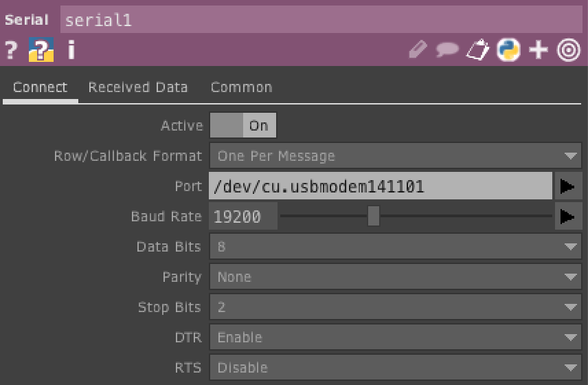Image resolution: width=588 pixels, height=385 pixels.
Task: Click the Python logo icon
Action: [x=508, y=50]
